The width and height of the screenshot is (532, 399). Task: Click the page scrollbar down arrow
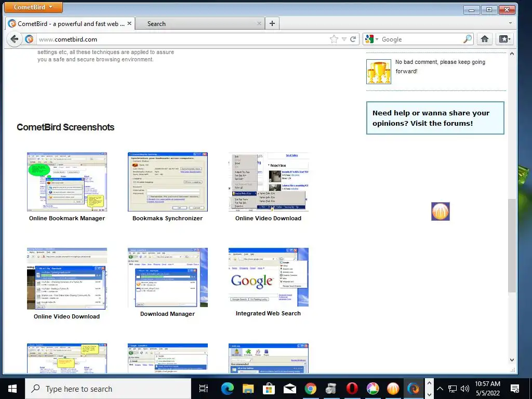pos(512,360)
